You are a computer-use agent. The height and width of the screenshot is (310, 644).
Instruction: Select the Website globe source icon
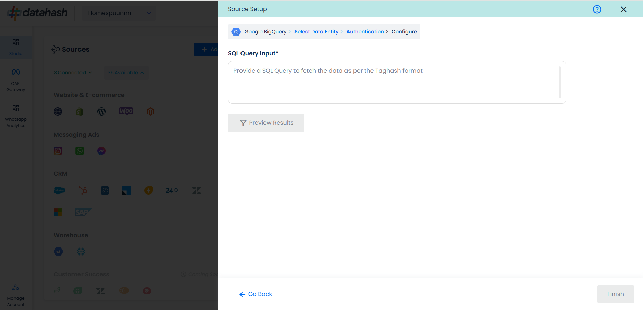click(x=58, y=112)
